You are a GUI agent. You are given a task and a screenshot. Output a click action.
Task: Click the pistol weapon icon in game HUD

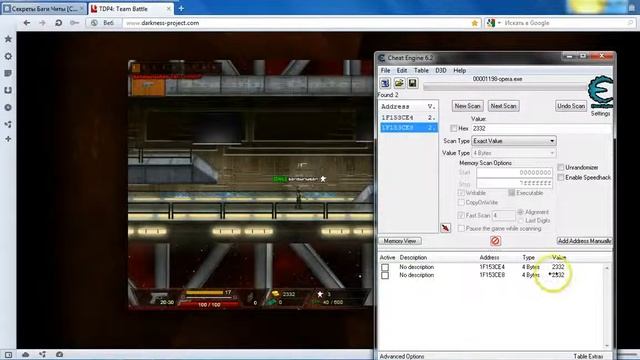tap(158, 297)
